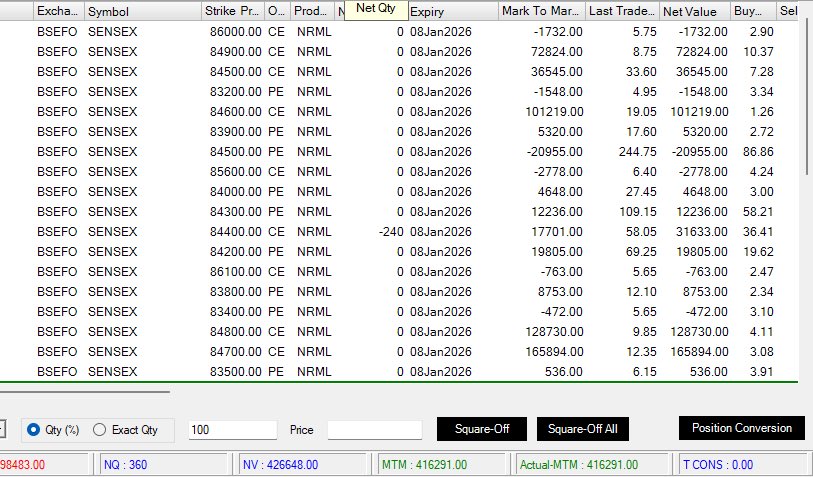Click the last trade price 244.75
The image size is (813, 477).
[x=638, y=151]
